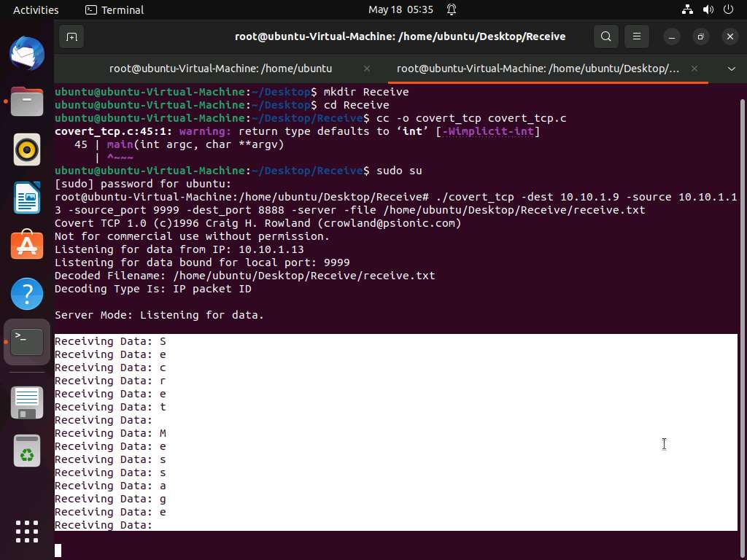Launch Thunderbird Mail from the dock
Image resolution: width=747 pixels, height=560 pixels.
(27, 55)
